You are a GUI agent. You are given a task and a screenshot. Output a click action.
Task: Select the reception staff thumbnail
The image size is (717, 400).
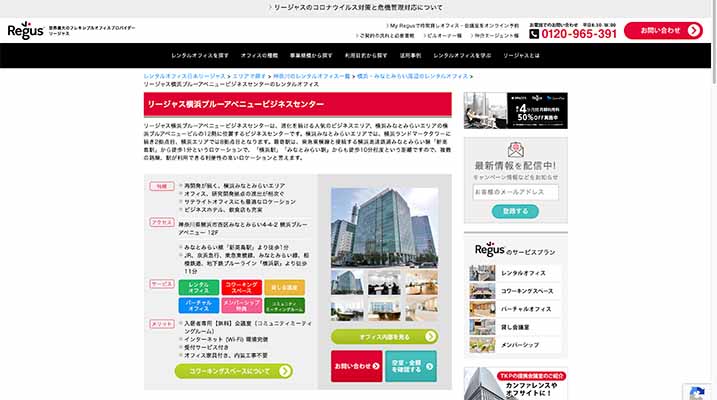click(384, 282)
